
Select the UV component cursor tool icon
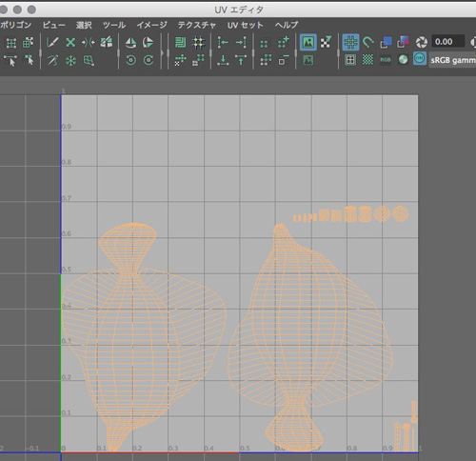(30, 60)
